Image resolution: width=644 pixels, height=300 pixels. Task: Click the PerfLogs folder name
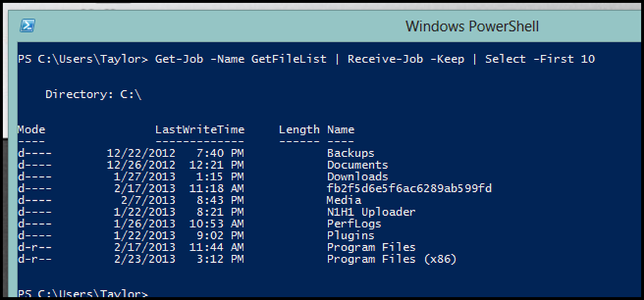pyautogui.click(x=354, y=224)
